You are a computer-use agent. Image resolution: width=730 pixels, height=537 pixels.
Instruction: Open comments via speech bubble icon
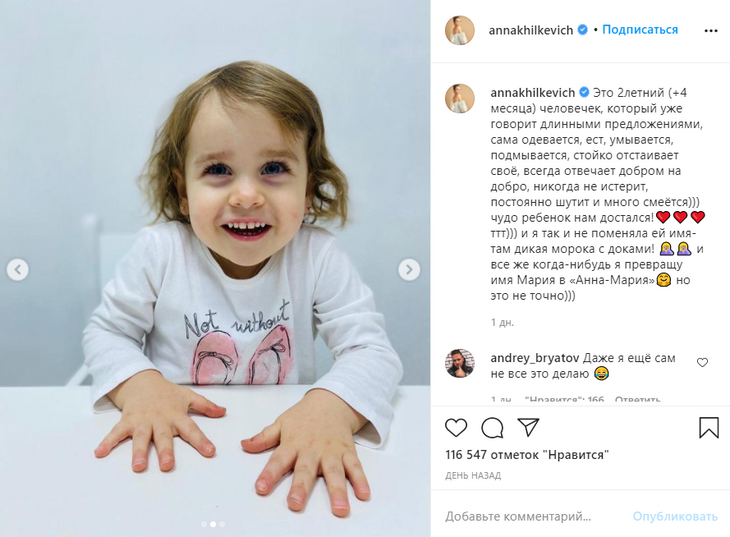(492, 428)
